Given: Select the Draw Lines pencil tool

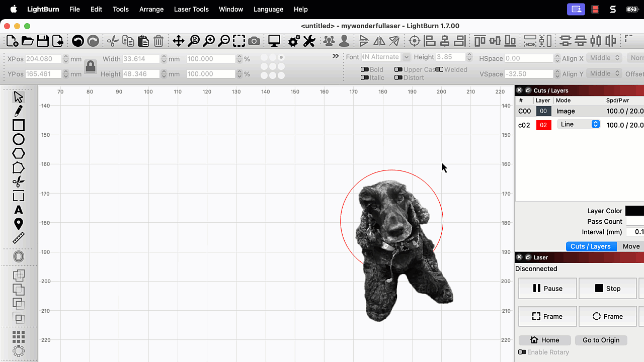Looking at the screenshot, I should coord(19,111).
